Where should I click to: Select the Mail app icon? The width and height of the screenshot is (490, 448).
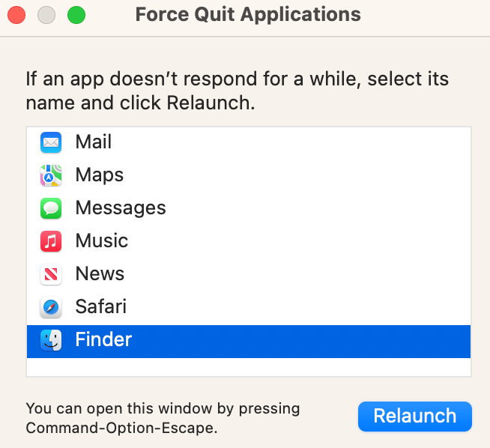pos(51,142)
